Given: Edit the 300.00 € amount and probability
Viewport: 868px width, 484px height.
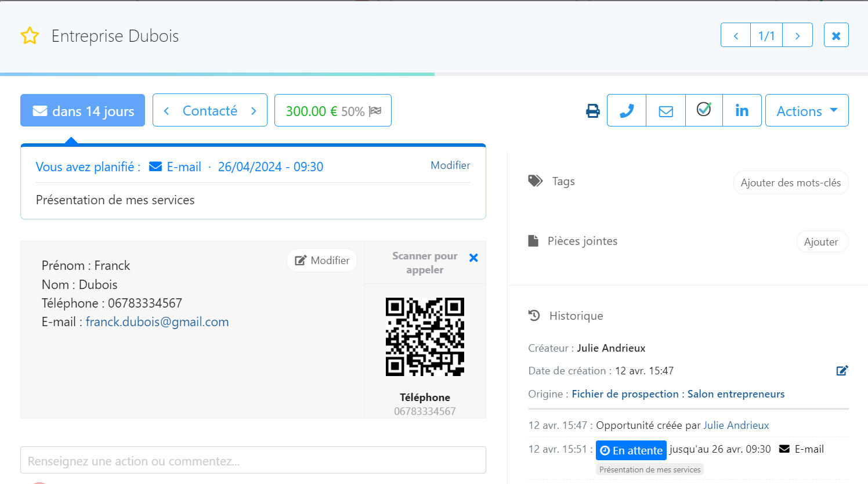Looking at the screenshot, I should click(x=333, y=110).
